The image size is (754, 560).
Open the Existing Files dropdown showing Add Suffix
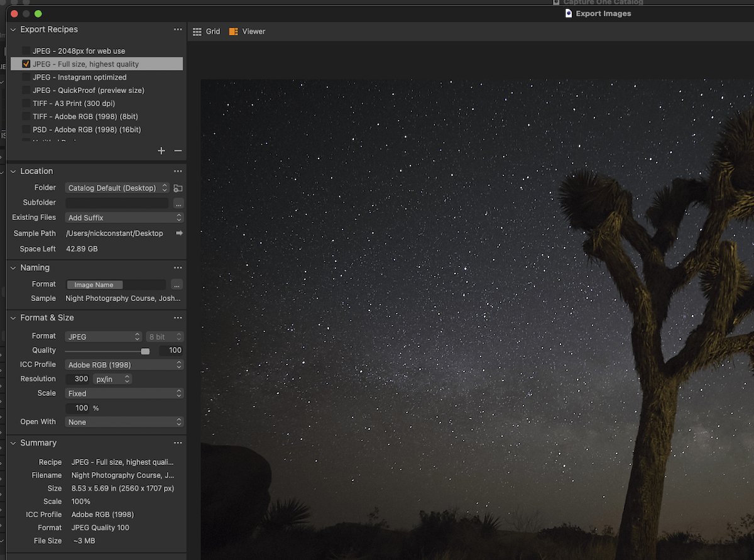point(124,217)
